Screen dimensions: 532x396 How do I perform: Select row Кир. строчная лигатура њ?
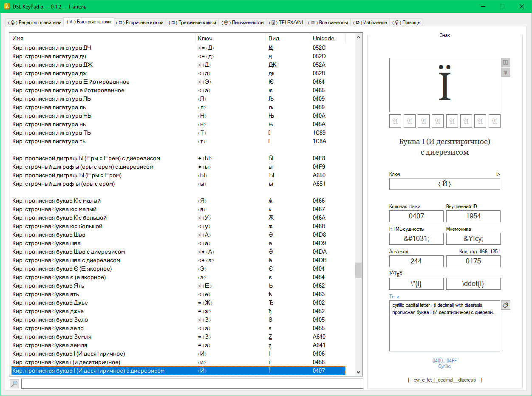[x=178, y=124]
